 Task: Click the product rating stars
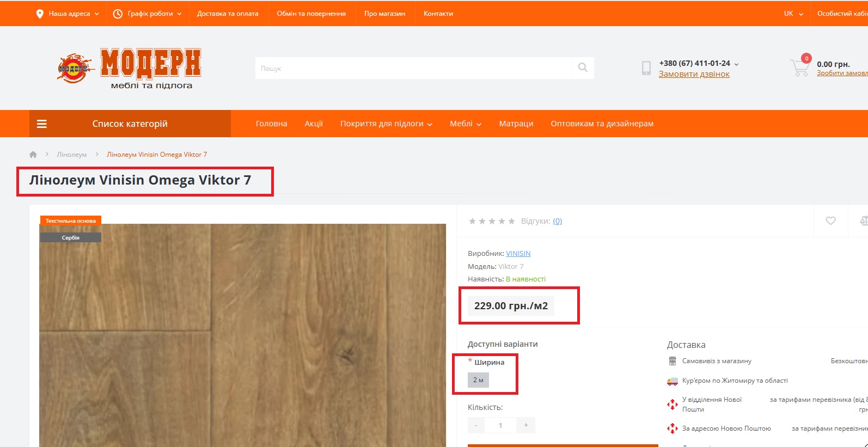tap(492, 221)
